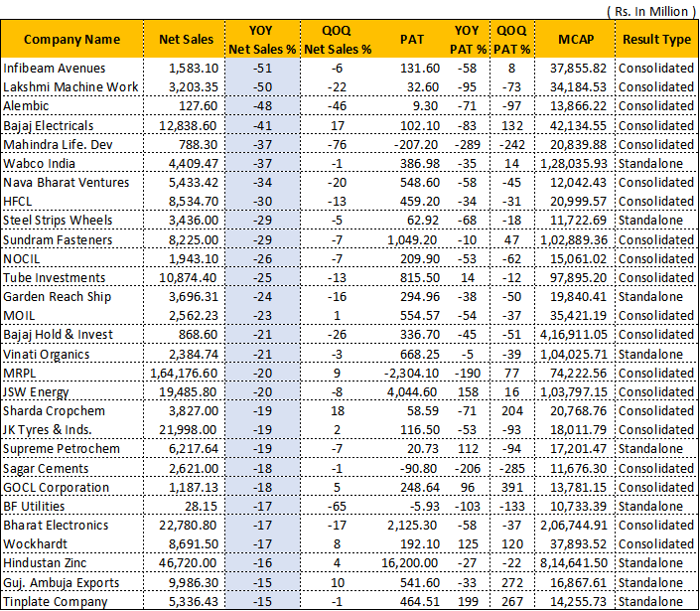This screenshot has height=611, width=700.
Task: Select the NOCIL company cell
Action: click(x=22, y=258)
